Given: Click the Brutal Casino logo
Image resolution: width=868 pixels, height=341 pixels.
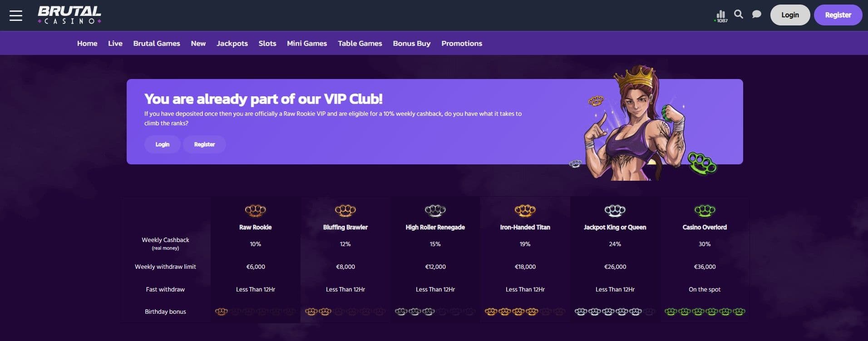Looking at the screenshot, I should click(x=69, y=15).
